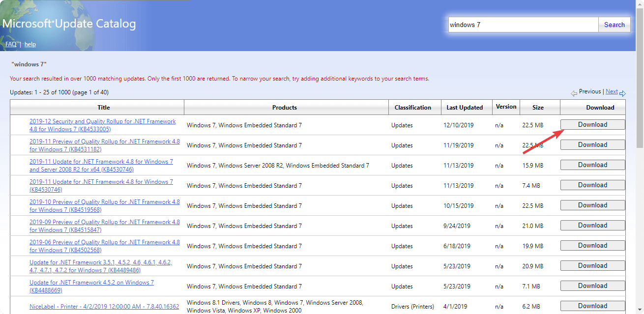Select the size value 15.9 MB
The width and height of the screenshot is (644, 314).
click(533, 166)
